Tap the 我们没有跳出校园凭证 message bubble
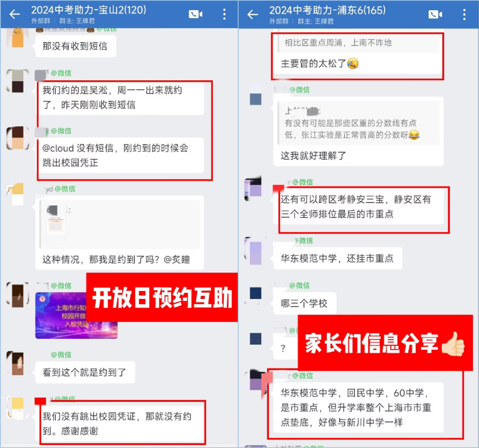The image size is (479, 448). click(120, 423)
